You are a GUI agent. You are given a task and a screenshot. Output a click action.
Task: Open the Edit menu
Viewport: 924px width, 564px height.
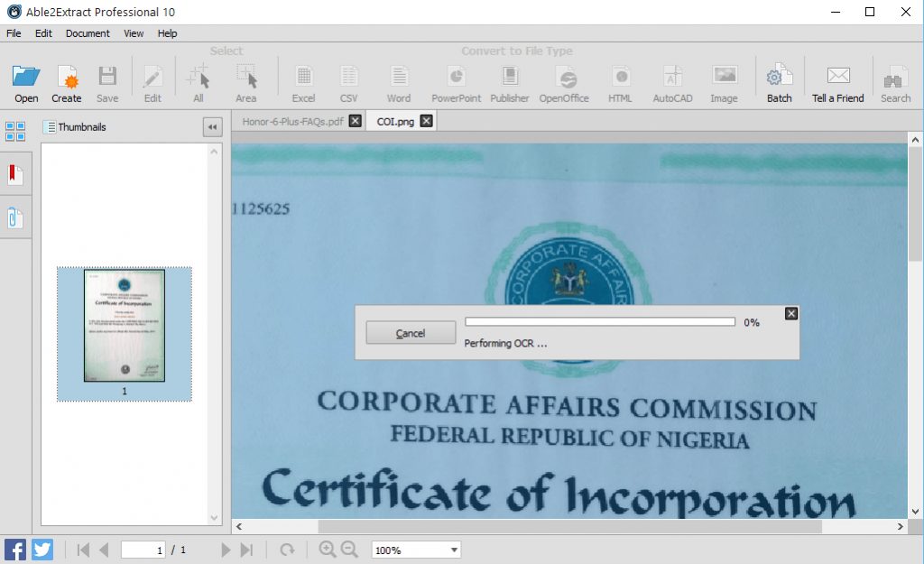[x=43, y=33]
